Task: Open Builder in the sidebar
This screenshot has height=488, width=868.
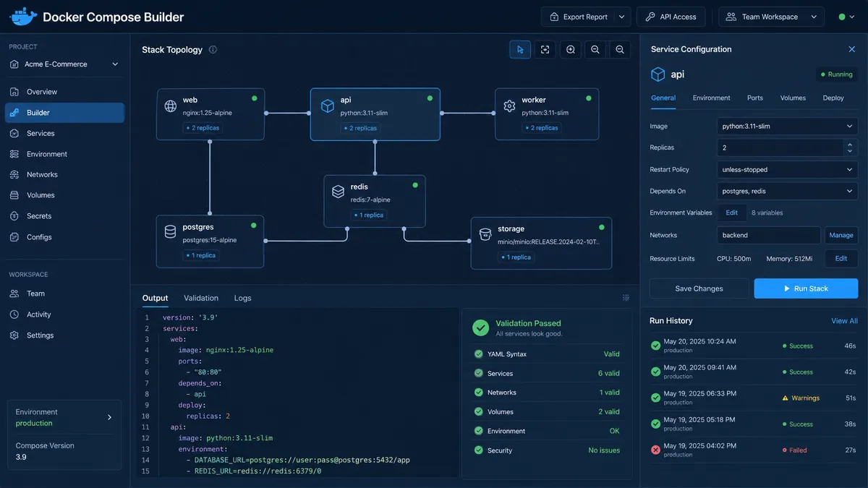Action: point(65,113)
